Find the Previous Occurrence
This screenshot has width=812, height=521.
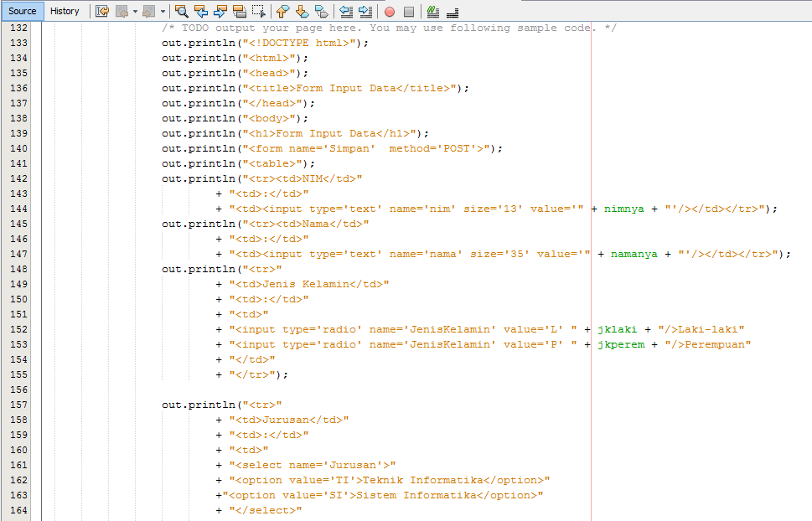click(201, 12)
